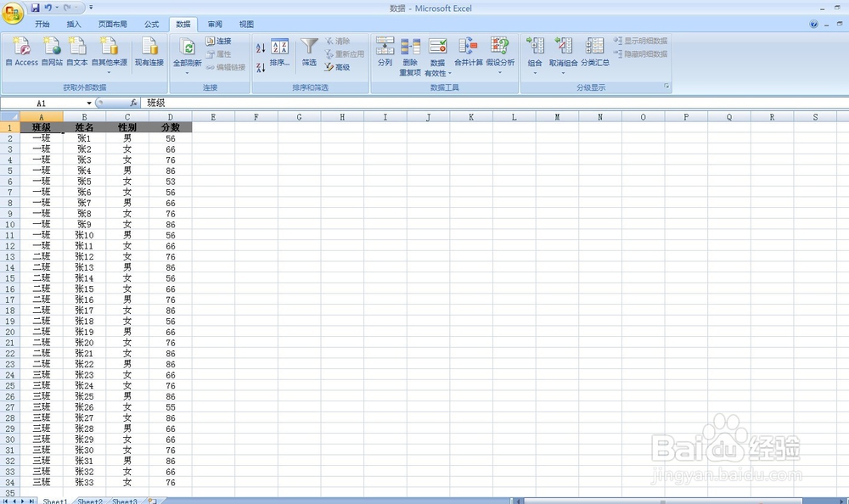Switch to the 插入 ribbon tab
849x504 pixels.
[x=74, y=25]
